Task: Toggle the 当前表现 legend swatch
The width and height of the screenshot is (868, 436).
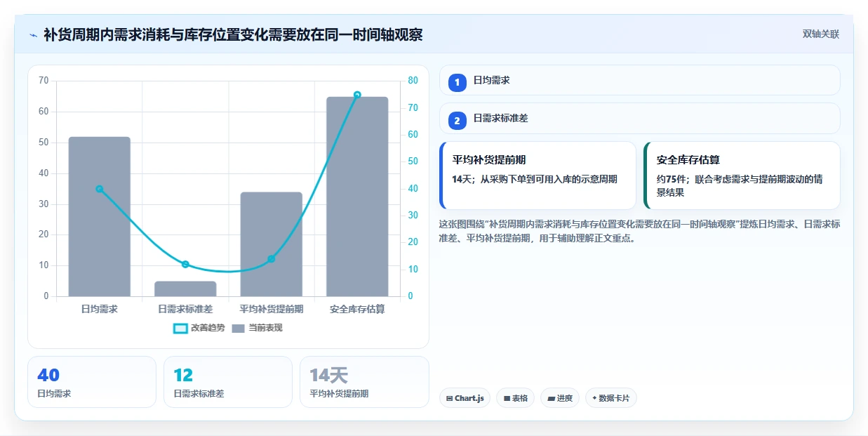Action: click(239, 328)
